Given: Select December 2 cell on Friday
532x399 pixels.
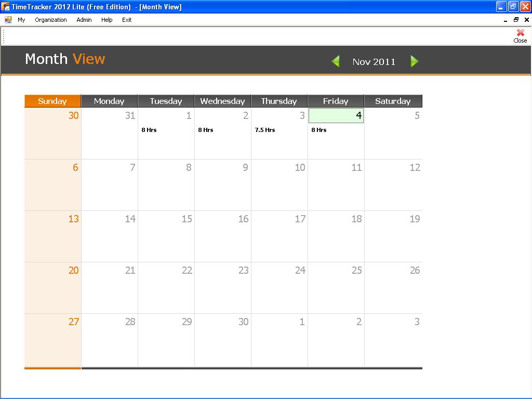Looking at the screenshot, I should coord(336,340).
